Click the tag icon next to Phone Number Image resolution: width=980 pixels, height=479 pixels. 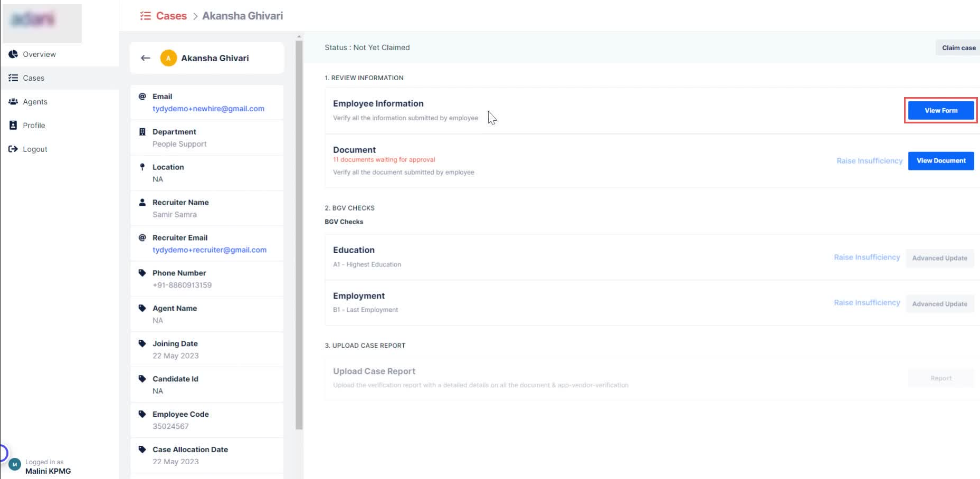142,273
